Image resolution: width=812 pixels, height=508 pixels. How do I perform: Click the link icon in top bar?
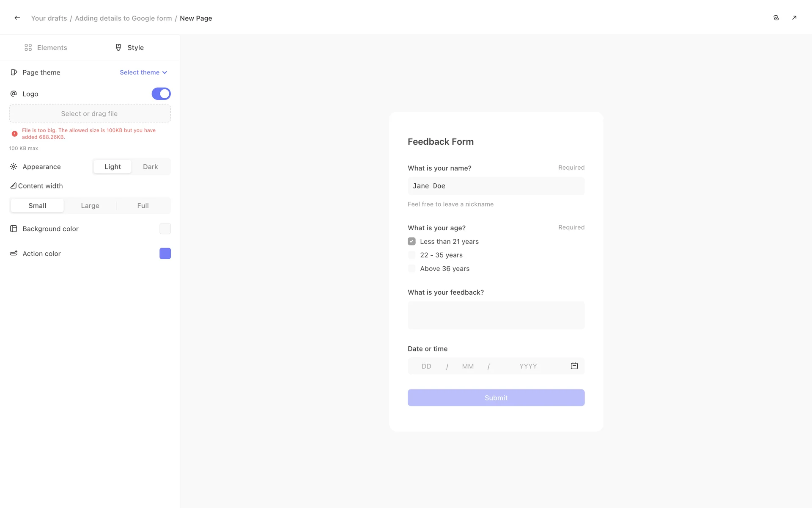coord(776,18)
